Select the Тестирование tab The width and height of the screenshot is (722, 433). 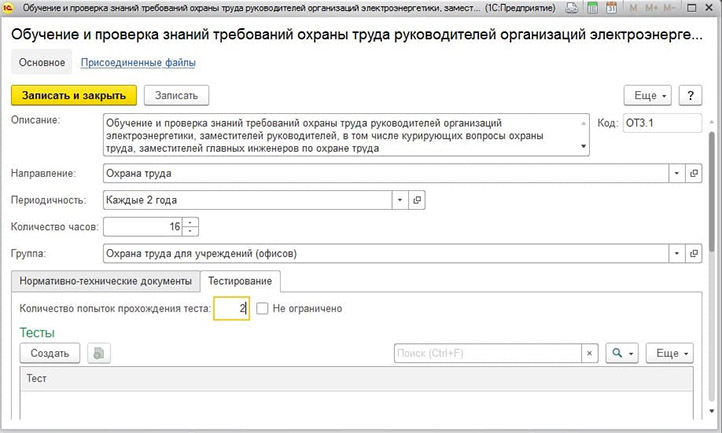coord(240,281)
